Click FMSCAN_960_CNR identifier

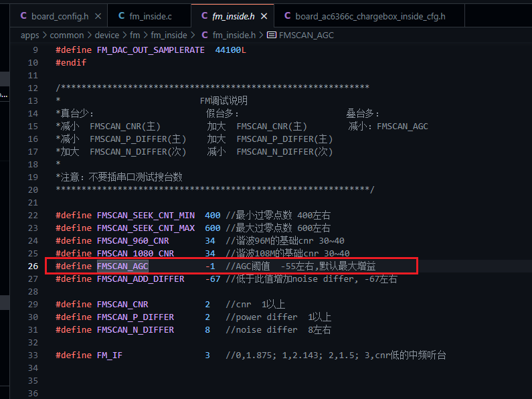coord(133,241)
